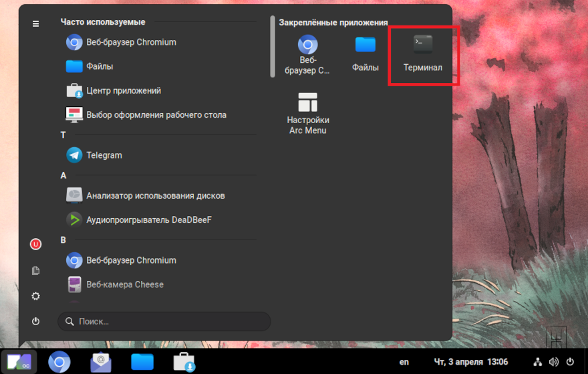Select Выбор оформления рабочего стола
This screenshot has height=374, width=588.
tap(156, 114)
